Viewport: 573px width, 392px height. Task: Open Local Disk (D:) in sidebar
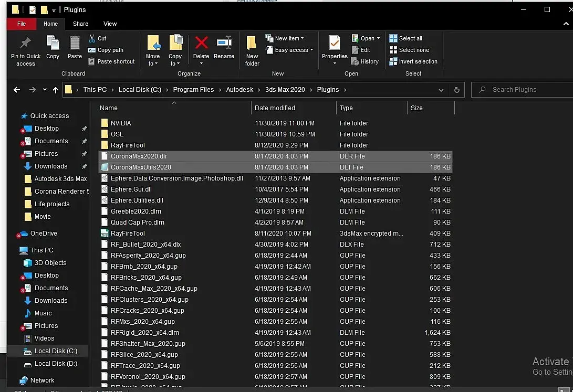[50, 364]
